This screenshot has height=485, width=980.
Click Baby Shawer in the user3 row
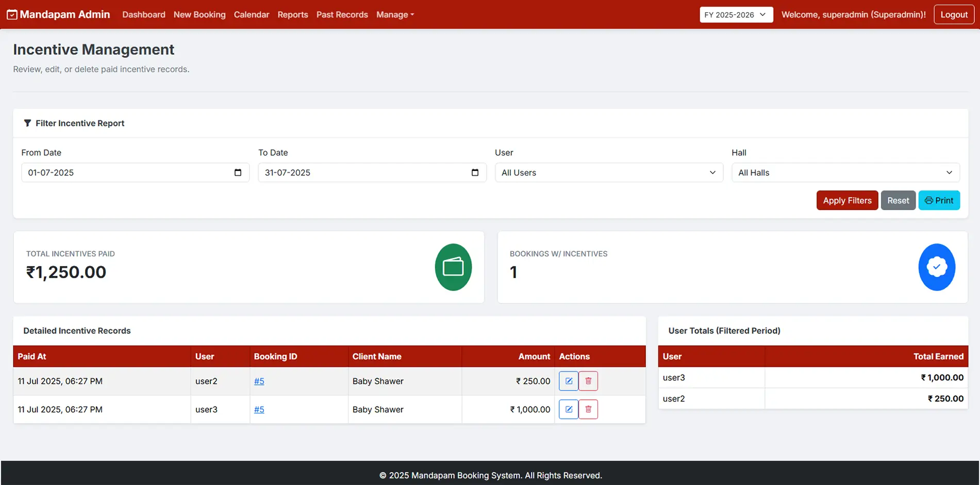coord(378,409)
